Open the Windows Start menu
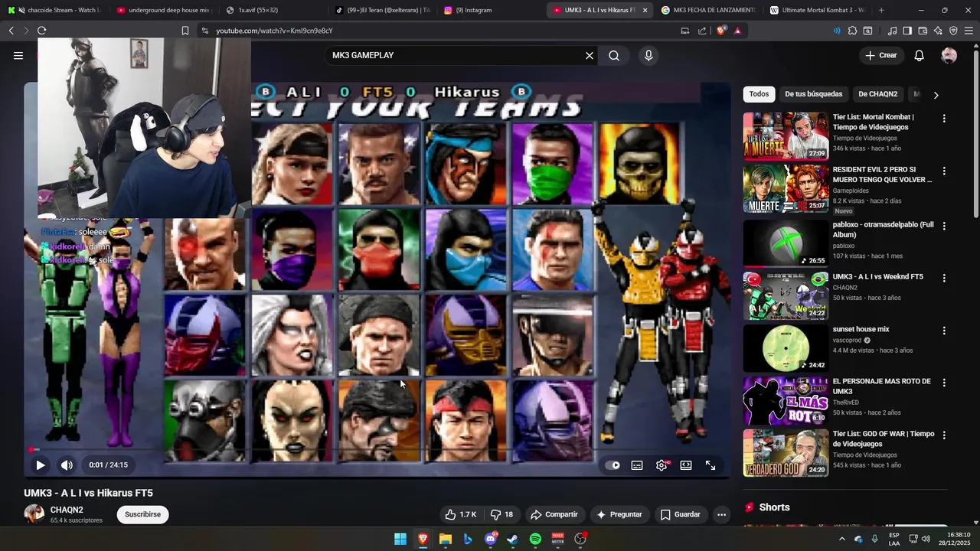The width and height of the screenshot is (980, 551). [x=400, y=539]
